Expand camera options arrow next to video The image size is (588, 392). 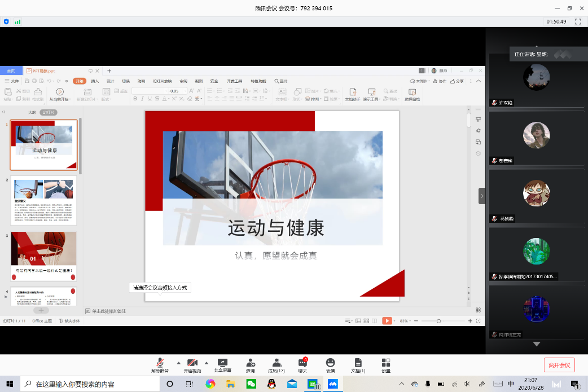206,363
